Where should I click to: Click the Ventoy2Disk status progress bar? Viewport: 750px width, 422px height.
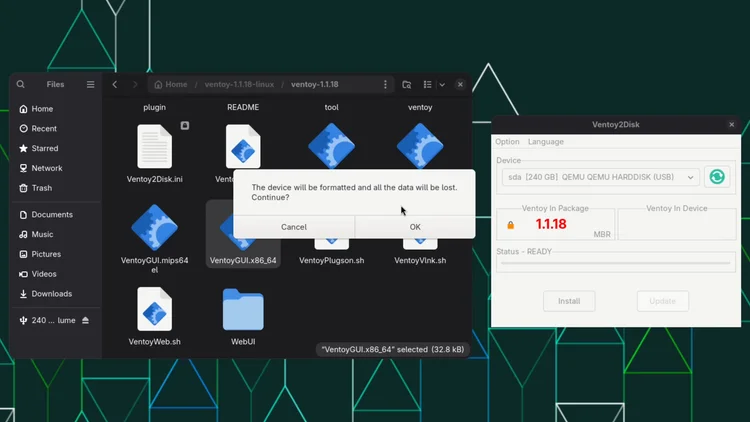coord(616,263)
